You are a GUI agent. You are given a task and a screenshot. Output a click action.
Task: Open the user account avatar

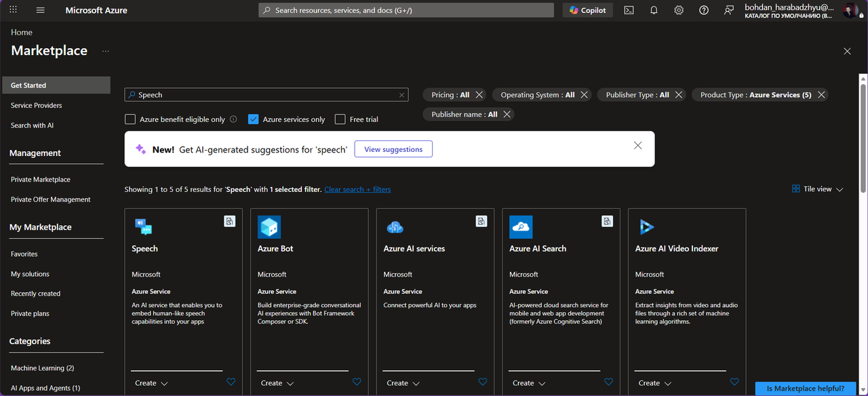click(x=850, y=10)
